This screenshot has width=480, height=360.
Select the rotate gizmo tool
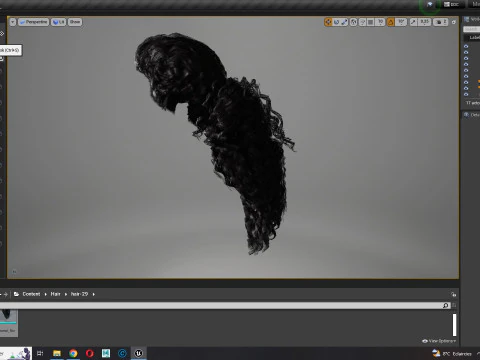pyautogui.click(x=336, y=22)
